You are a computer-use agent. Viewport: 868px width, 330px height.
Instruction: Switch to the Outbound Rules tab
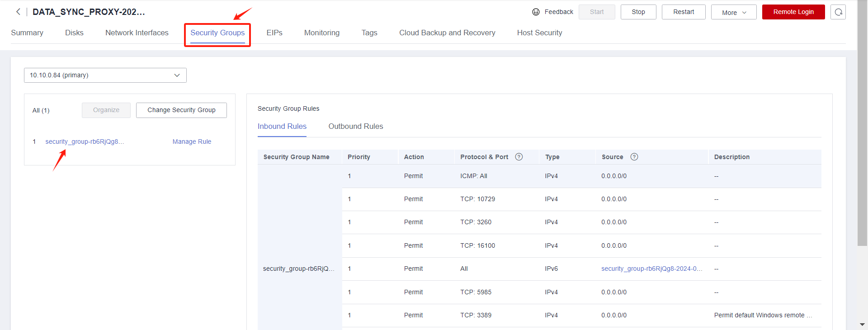(355, 127)
